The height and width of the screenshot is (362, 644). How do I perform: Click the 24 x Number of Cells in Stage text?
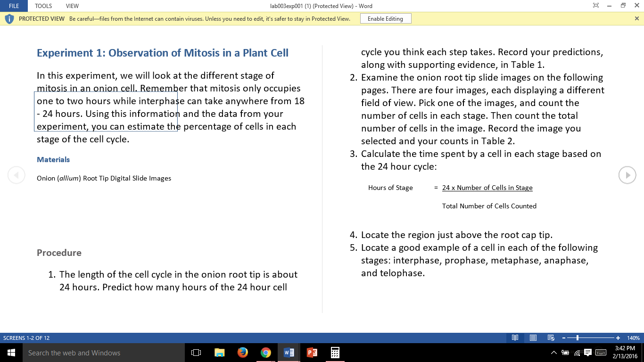coord(487,188)
